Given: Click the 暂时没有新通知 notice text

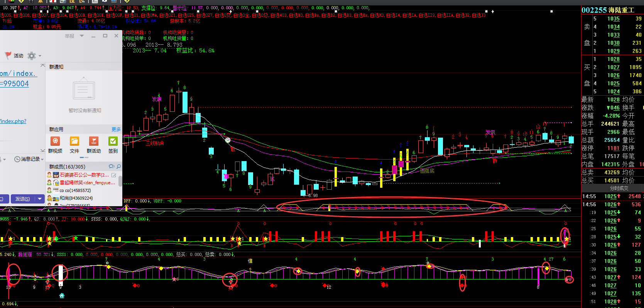Looking at the screenshot, I should [x=85, y=110].
